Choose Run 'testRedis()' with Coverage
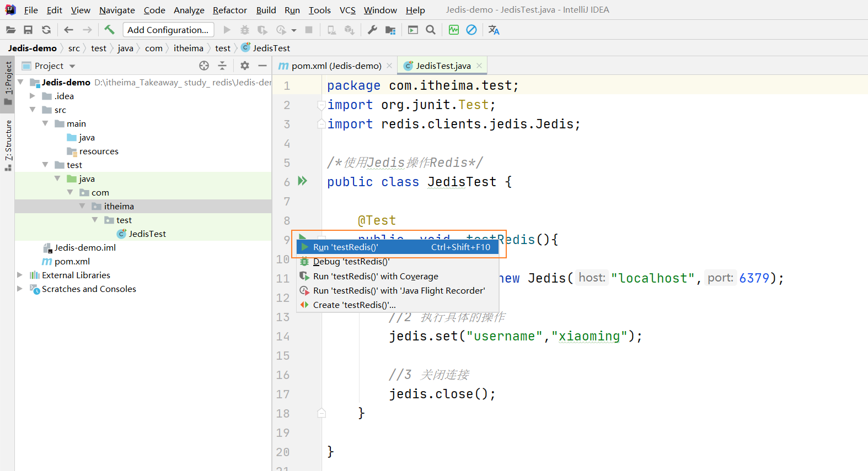868x471 pixels. pos(397,276)
